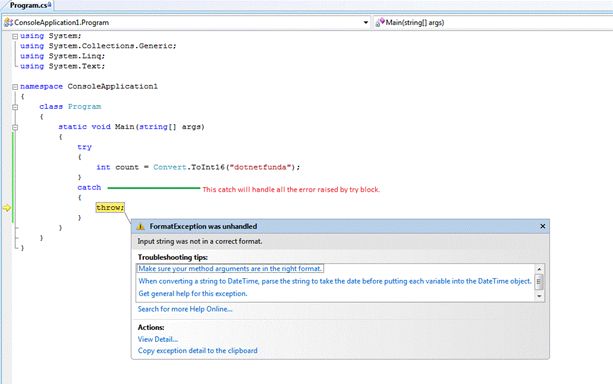Click the View Detail... action
This screenshot has width=613, height=384.
pyautogui.click(x=158, y=339)
